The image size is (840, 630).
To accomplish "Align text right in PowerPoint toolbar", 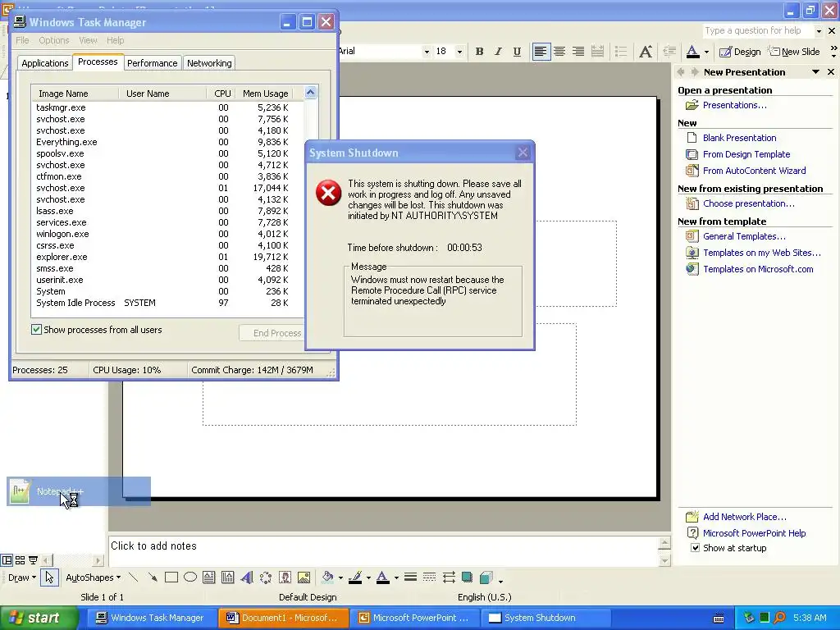I will [x=578, y=52].
